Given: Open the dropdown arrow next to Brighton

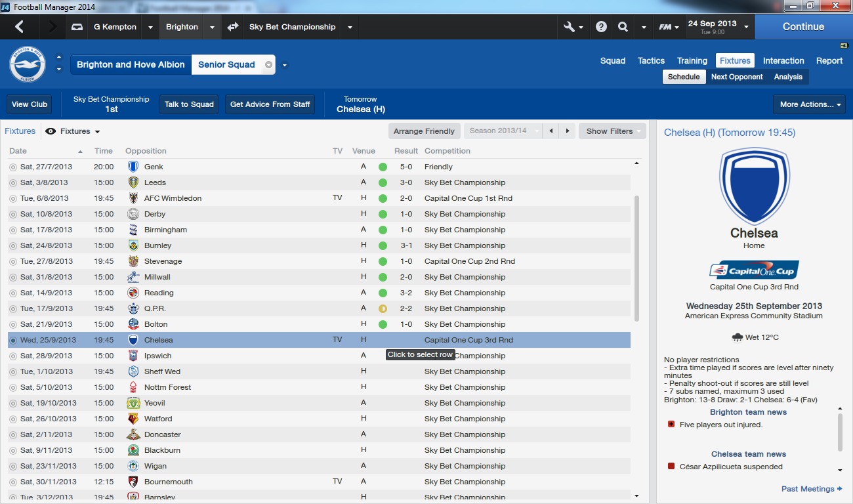Looking at the screenshot, I should pyautogui.click(x=211, y=28).
